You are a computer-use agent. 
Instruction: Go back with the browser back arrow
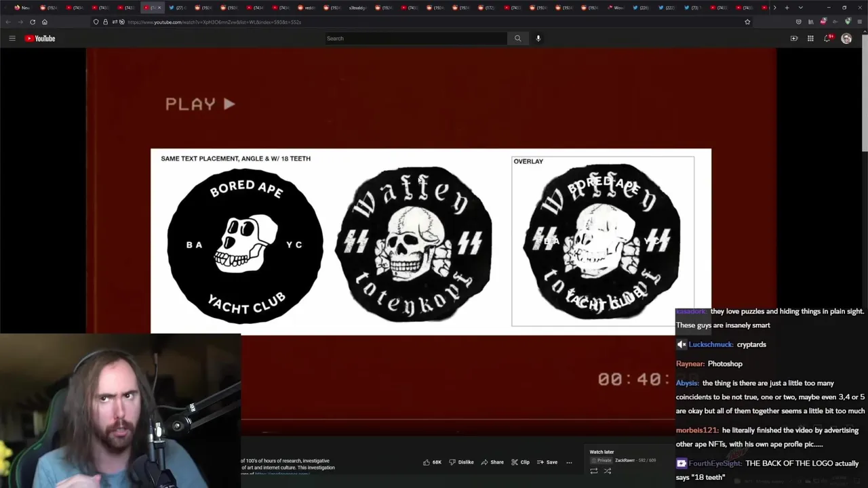point(8,22)
